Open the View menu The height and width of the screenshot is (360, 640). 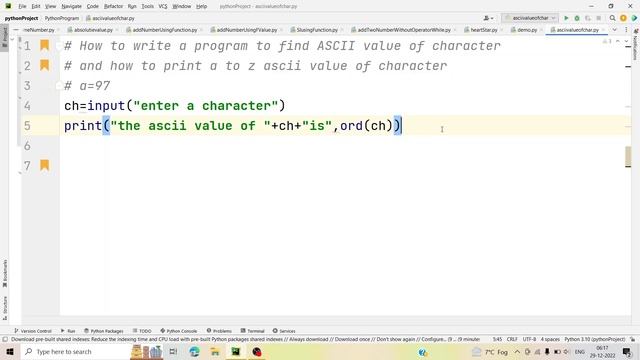coord(50,6)
